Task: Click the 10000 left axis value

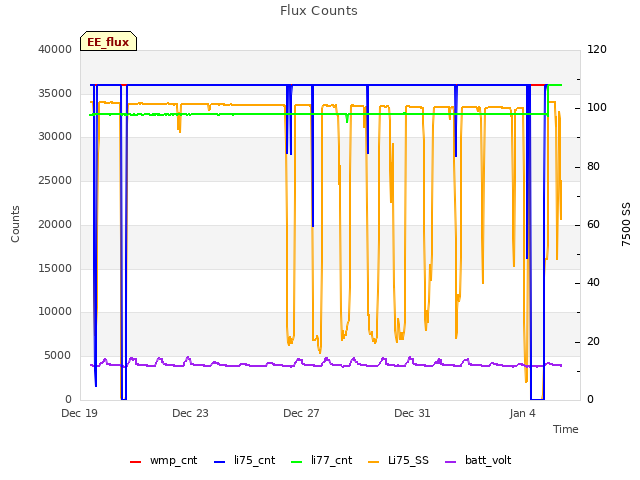Action: coord(55,311)
